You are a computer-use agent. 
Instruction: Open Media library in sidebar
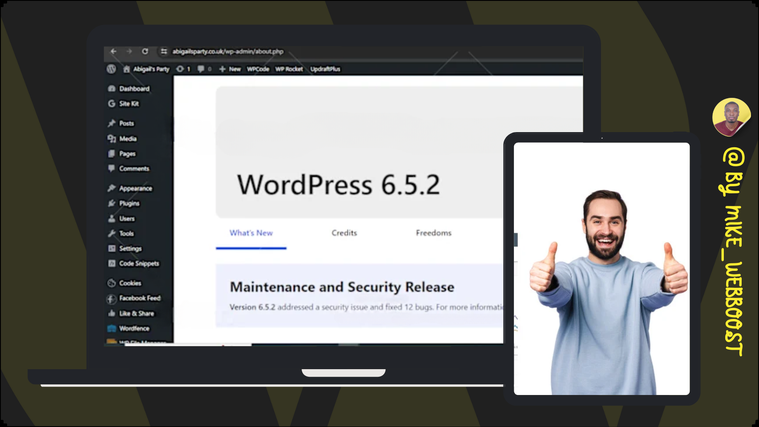(122, 138)
